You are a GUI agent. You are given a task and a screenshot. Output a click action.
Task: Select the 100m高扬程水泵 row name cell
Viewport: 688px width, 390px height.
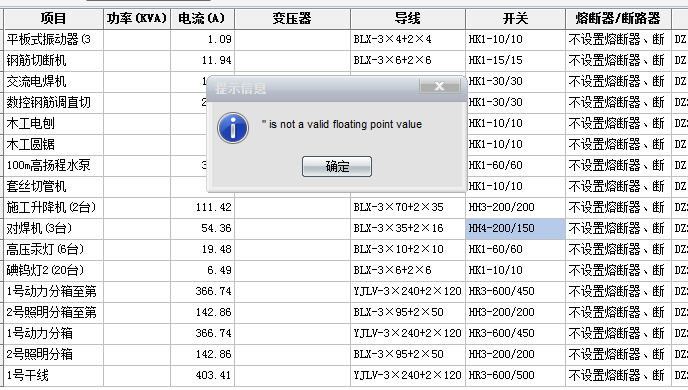(x=54, y=166)
